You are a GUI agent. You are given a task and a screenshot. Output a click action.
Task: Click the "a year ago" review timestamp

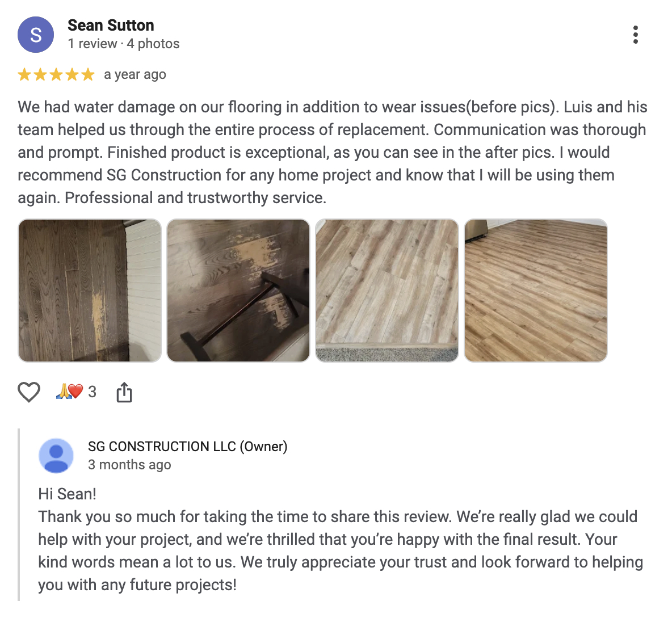135,75
